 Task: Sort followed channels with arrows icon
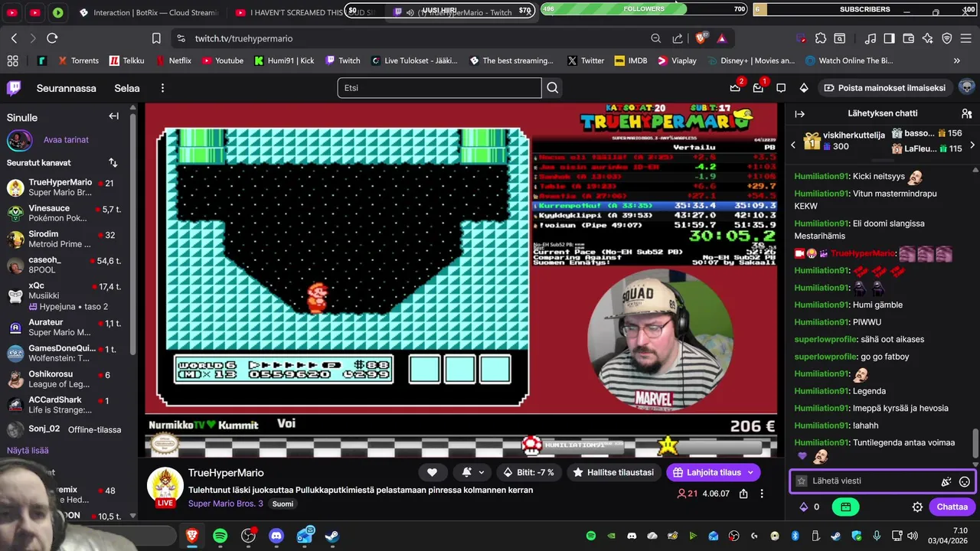pyautogui.click(x=113, y=162)
